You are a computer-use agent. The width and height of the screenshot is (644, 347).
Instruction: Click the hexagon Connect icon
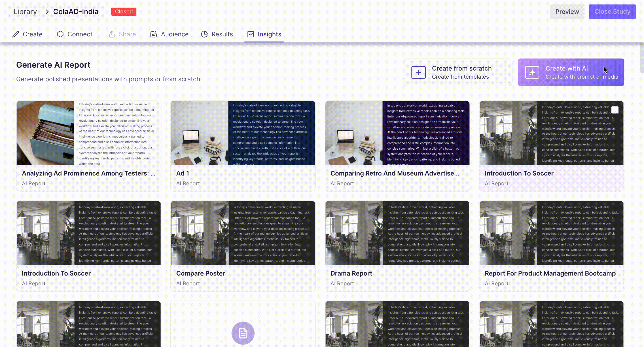tap(60, 34)
